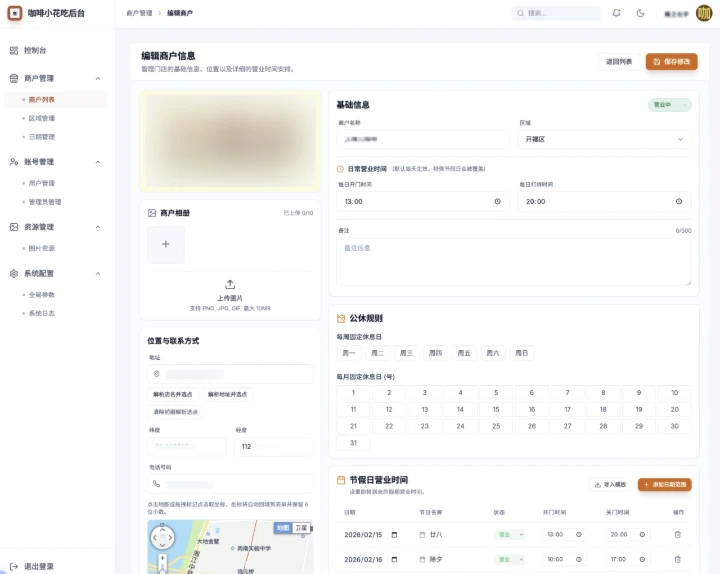The height and width of the screenshot is (574, 720).
Task: Open 区域管理 in the sidebar
Action: (x=42, y=118)
